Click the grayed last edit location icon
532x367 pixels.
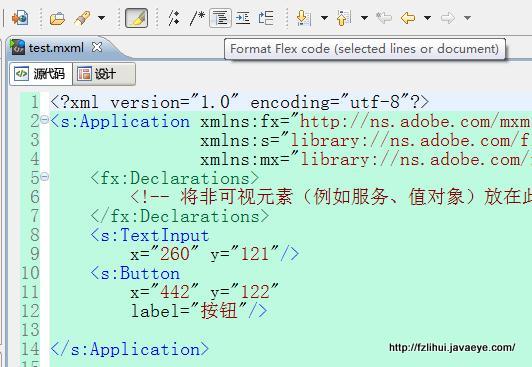click(384, 18)
